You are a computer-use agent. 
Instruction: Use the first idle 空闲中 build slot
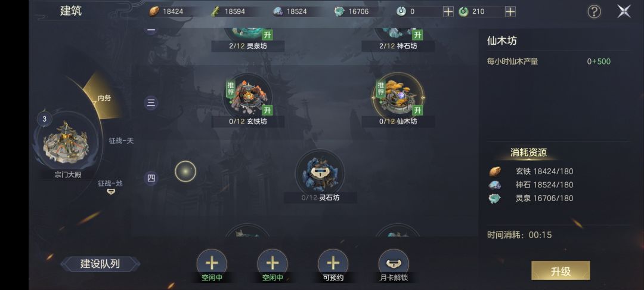click(212, 266)
